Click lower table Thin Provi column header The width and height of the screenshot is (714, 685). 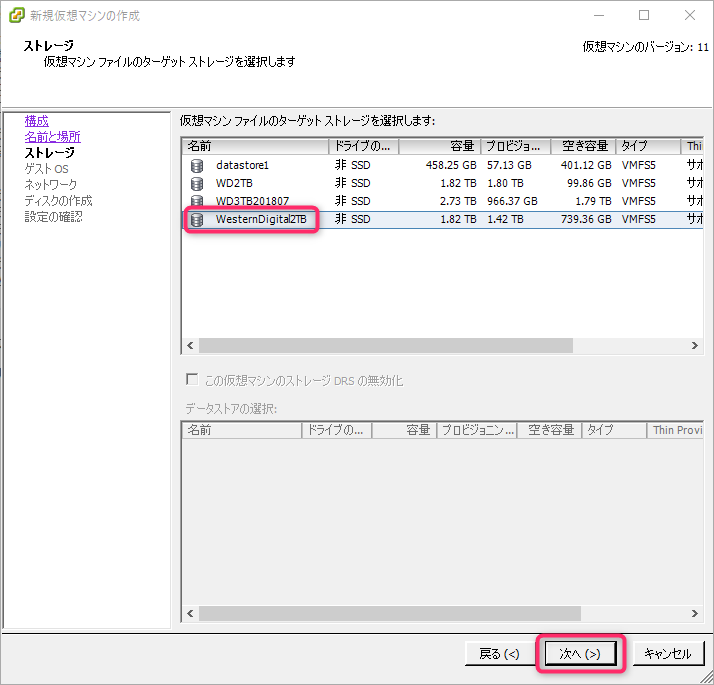pos(676,430)
